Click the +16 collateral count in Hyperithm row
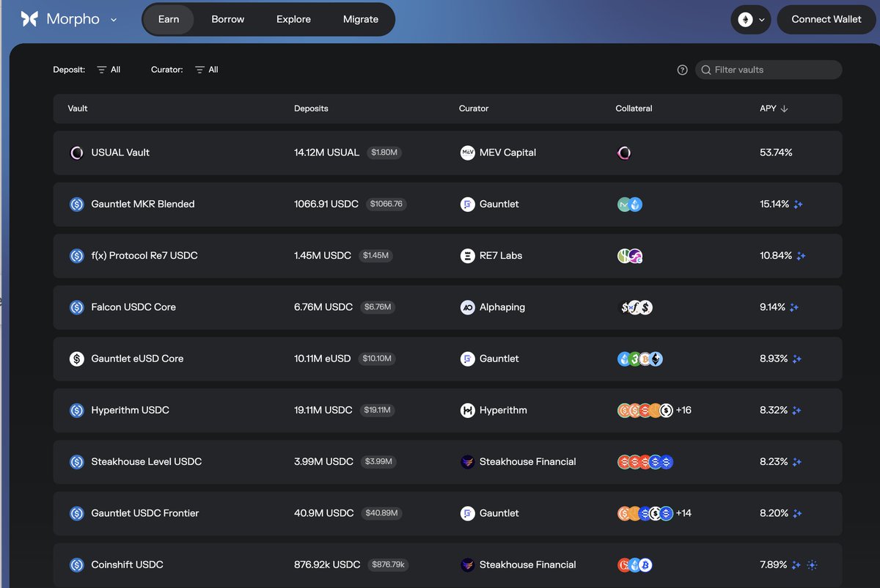This screenshot has height=588, width=880. point(683,411)
